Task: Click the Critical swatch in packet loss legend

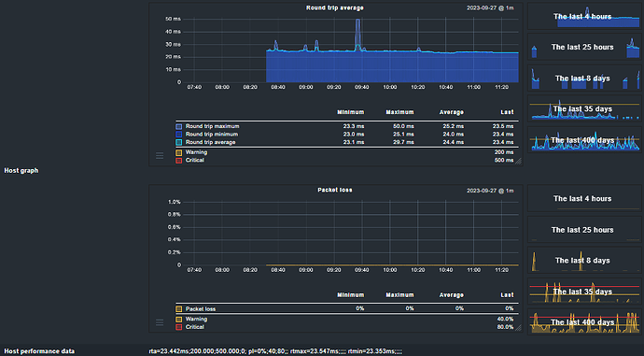Action: [x=178, y=327]
